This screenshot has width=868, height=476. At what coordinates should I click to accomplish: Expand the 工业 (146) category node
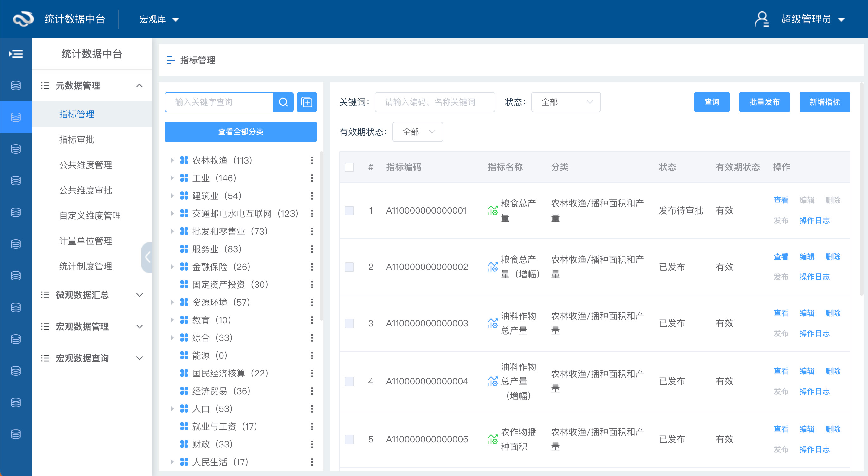coord(172,178)
